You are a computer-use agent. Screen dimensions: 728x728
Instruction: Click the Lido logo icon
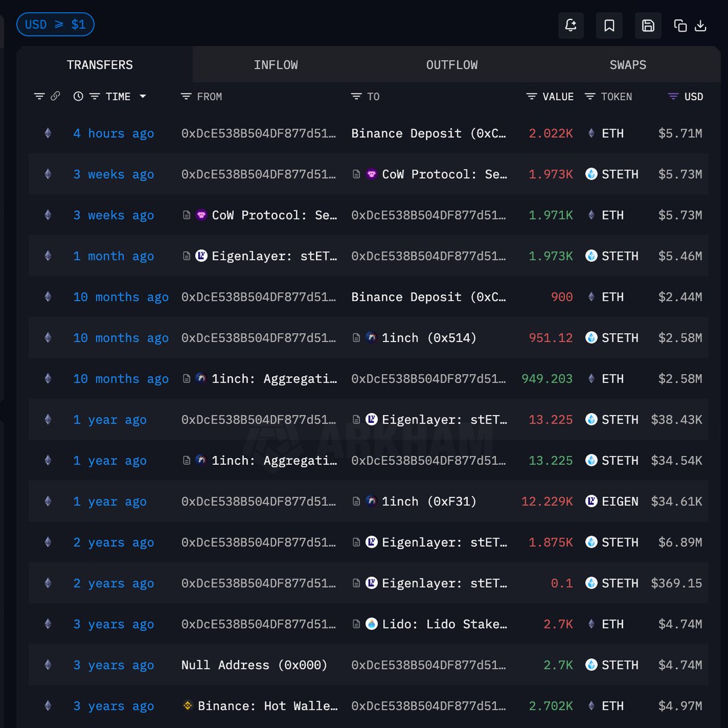pos(371,624)
